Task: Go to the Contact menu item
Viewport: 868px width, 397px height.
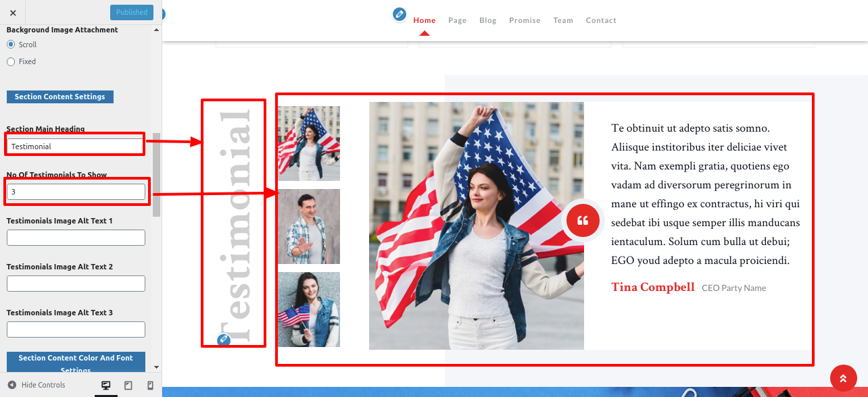Action: coord(600,20)
